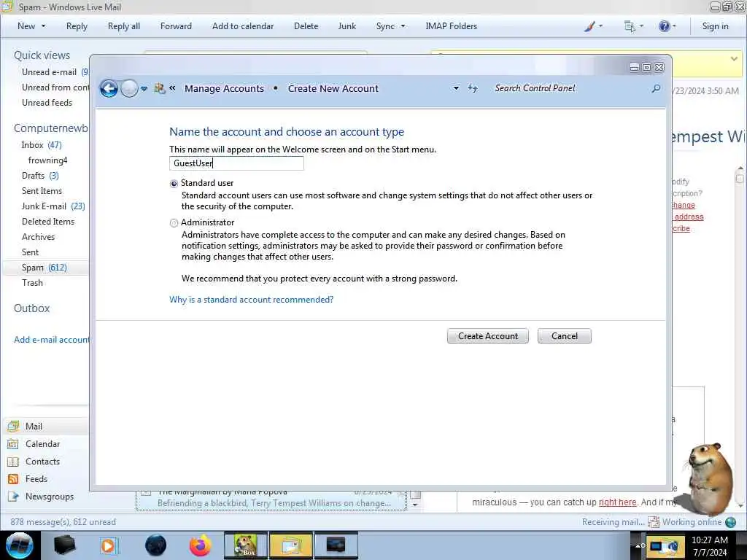The width and height of the screenshot is (747, 560).
Task: Click Junk in mail toolbar
Action: 347,26
